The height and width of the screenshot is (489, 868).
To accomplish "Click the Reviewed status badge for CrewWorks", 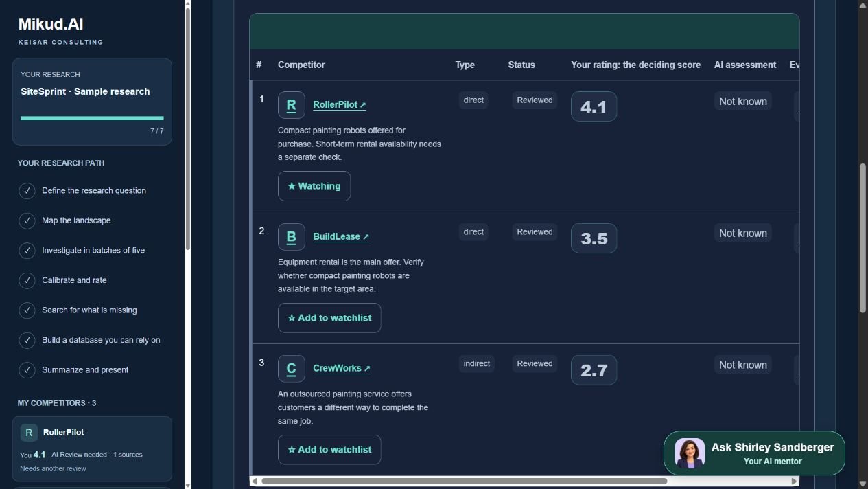I will click(535, 364).
